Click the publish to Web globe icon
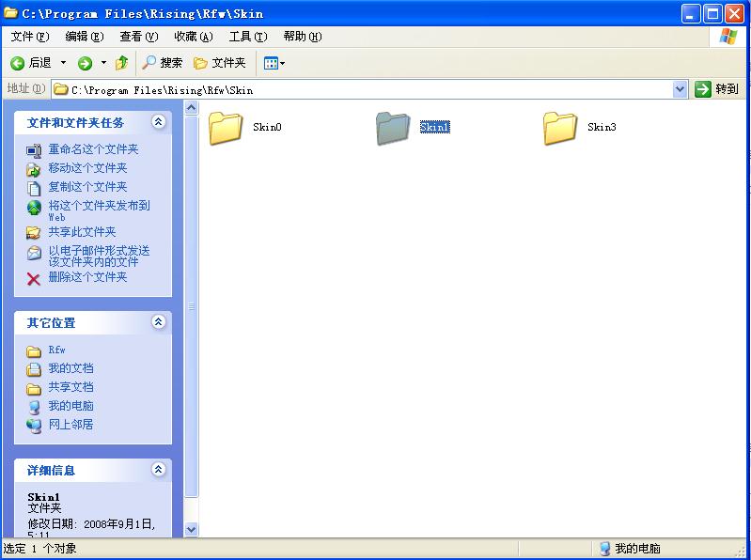This screenshot has width=751, height=560. pos(34,208)
